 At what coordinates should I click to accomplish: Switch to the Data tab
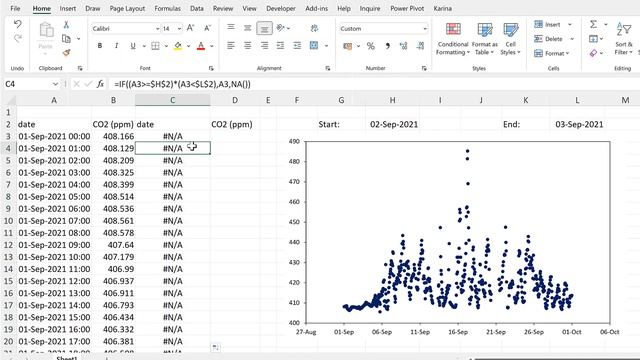pyautogui.click(x=196, y=8)
